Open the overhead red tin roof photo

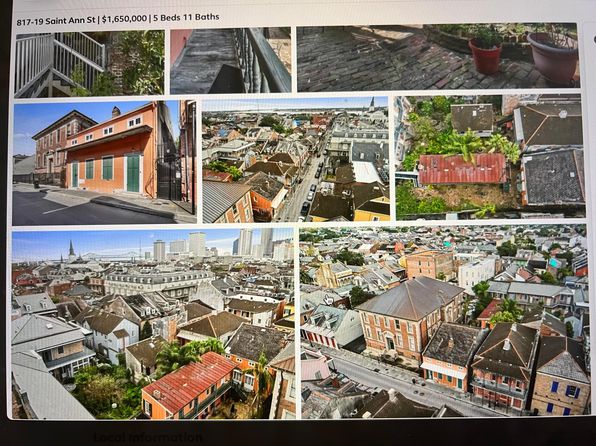point(490,157)
